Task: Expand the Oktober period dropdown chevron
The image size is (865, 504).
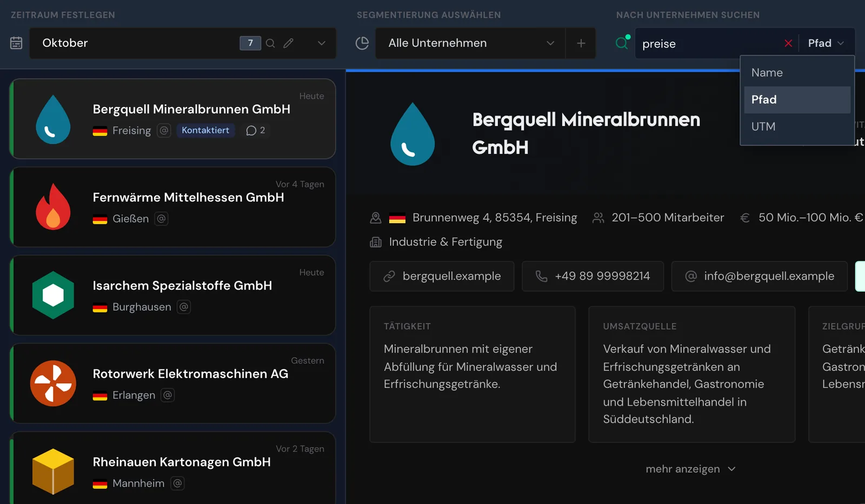Action: [x=322, y=43]
